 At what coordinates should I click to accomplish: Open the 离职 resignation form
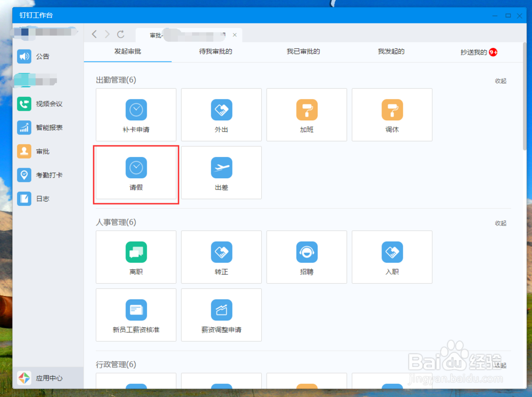click(136, 257)
